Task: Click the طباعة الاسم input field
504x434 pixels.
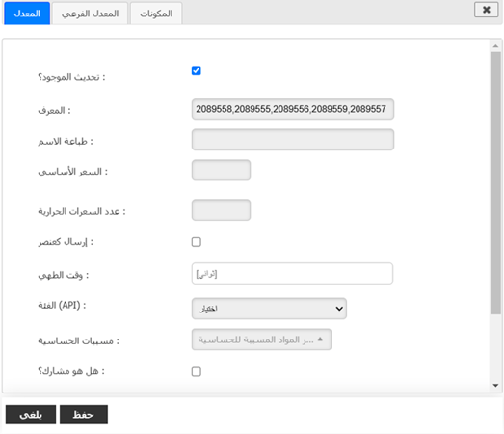Action: (x=293, y=140)
